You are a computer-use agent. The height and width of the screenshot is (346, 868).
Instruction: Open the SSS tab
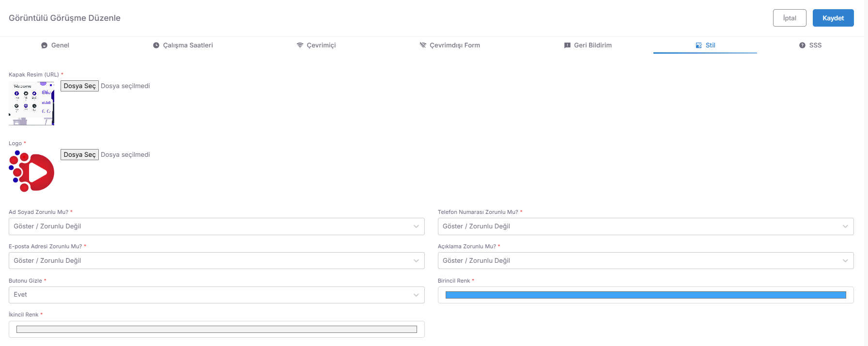click(x=810, y=45)
